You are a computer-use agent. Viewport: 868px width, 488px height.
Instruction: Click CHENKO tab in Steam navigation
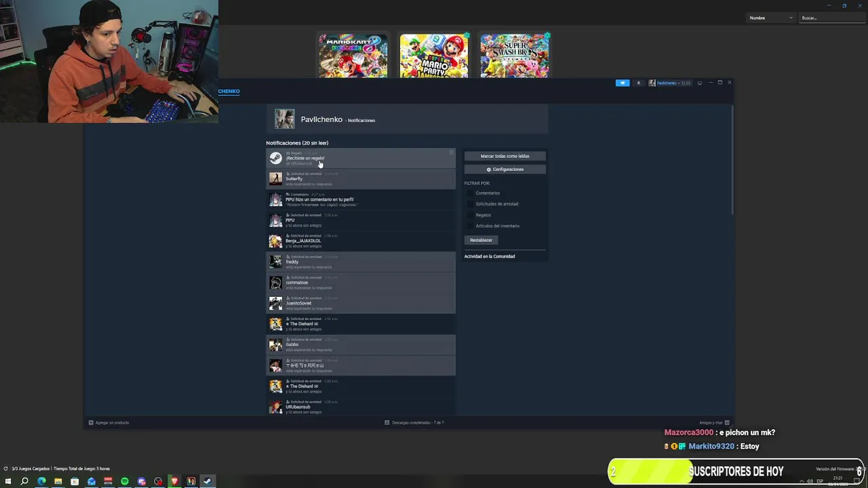pos(229,91)
